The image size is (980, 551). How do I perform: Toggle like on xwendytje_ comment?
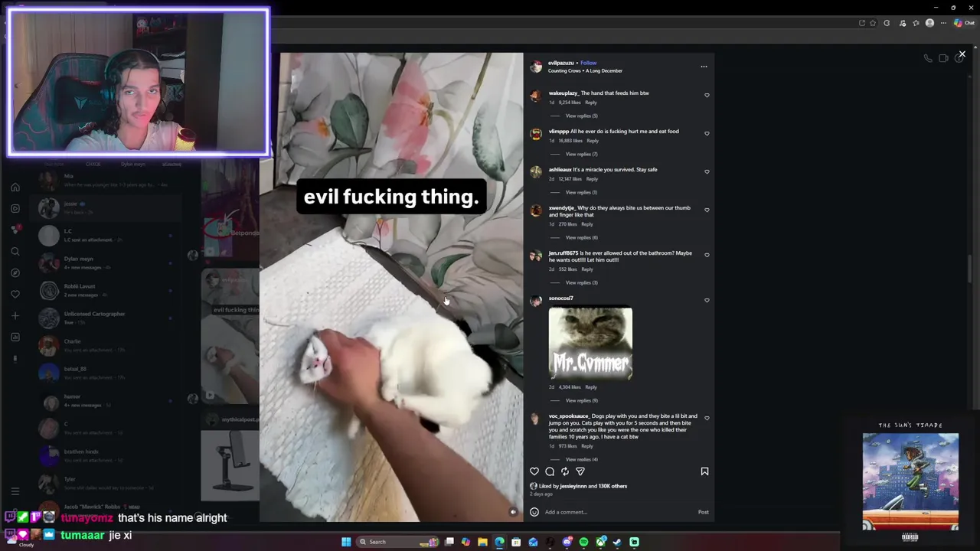point(707,210)
